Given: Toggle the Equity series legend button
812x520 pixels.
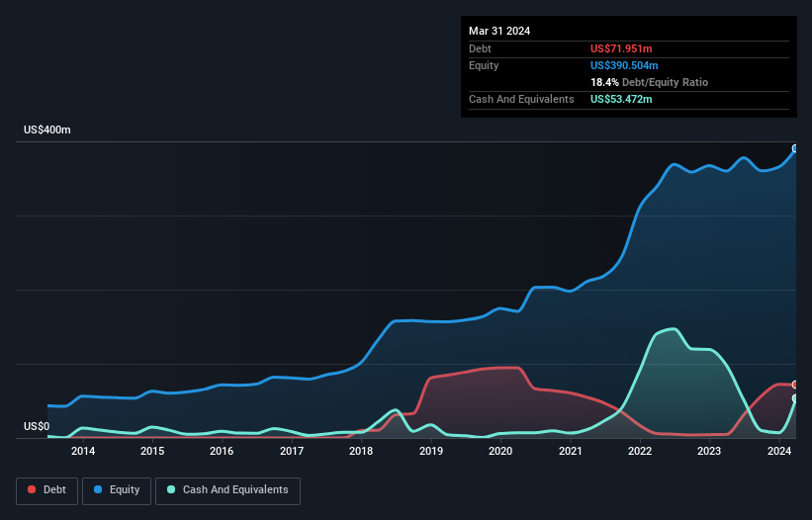Looking at the screenshot, I should click(x=117, y=490).
